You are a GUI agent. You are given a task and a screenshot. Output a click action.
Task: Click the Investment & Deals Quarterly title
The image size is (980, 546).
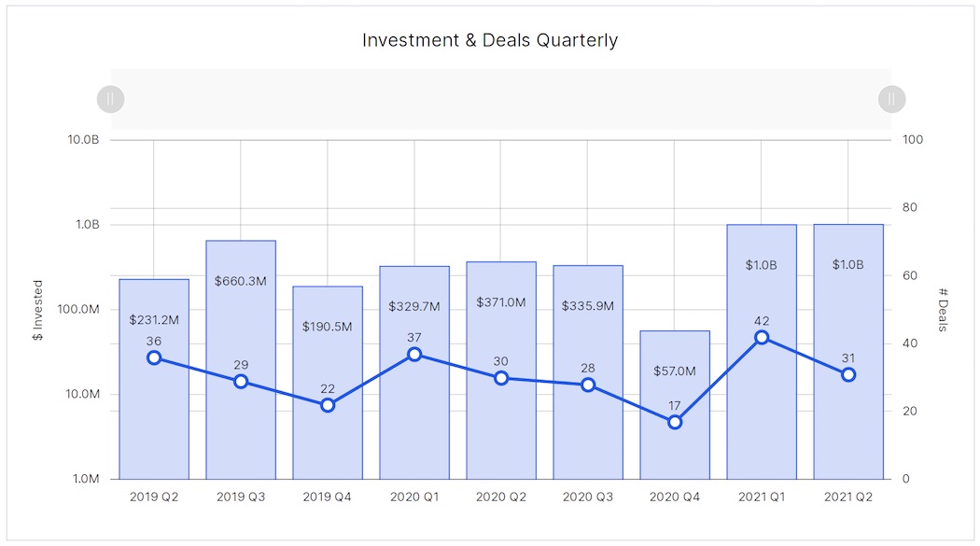(x=490, y=40)
